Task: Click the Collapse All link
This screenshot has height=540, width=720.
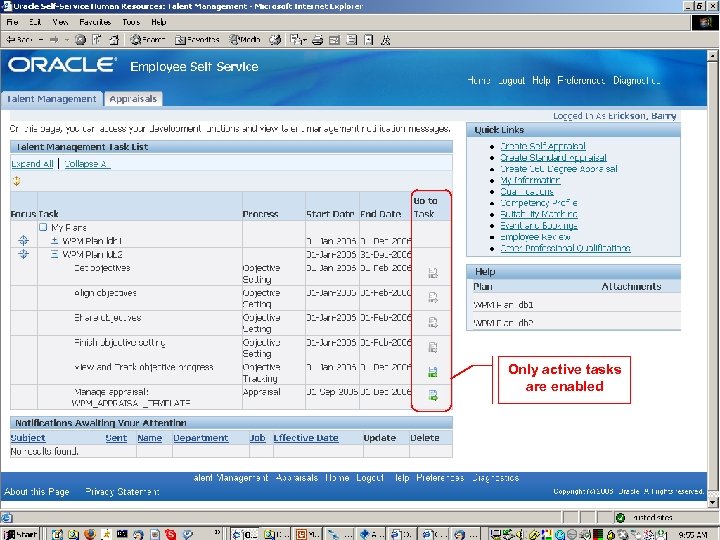Action: [87, 164]
